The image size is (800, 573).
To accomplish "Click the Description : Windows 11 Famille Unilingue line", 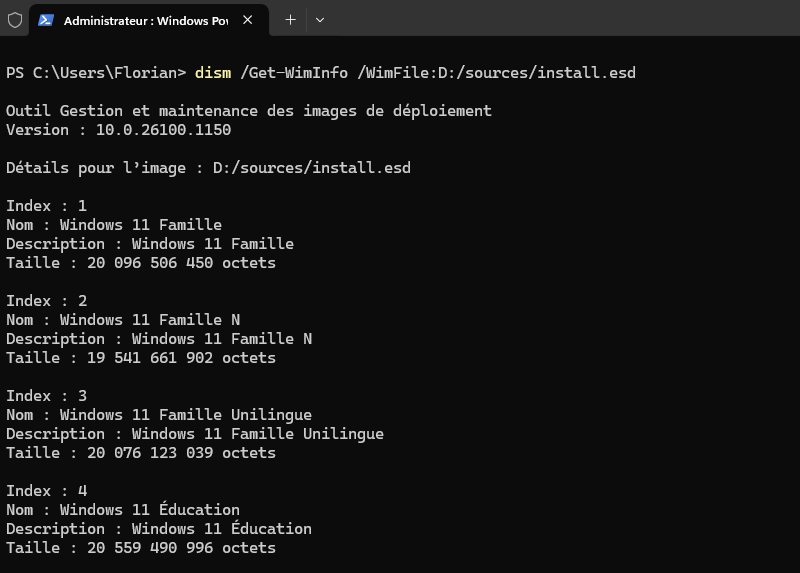I will coord(195,434).
